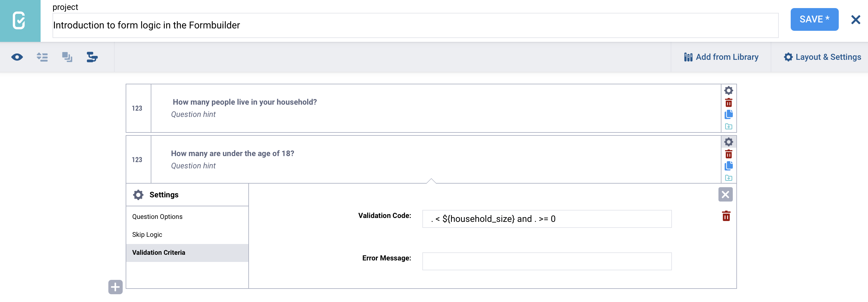The height and width of the screenshot is (302, 868).
Task: Preview the form with eye icon
Action: (17, 57)
